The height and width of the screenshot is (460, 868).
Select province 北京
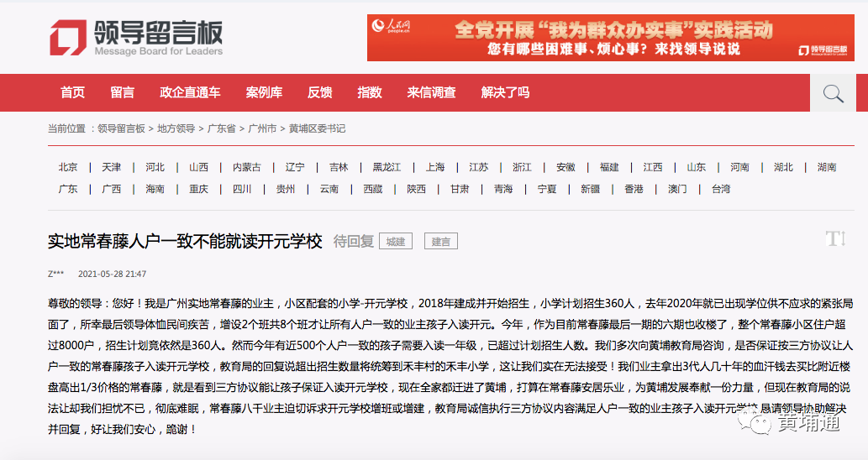tap(68, 167)
